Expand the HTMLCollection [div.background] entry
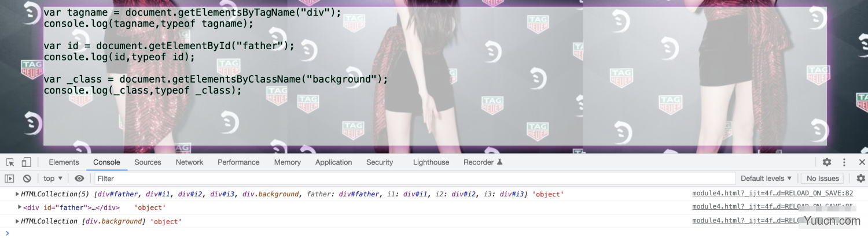This screenshot has height=238, width=868. pyautogui.click(x=17, y=221)
